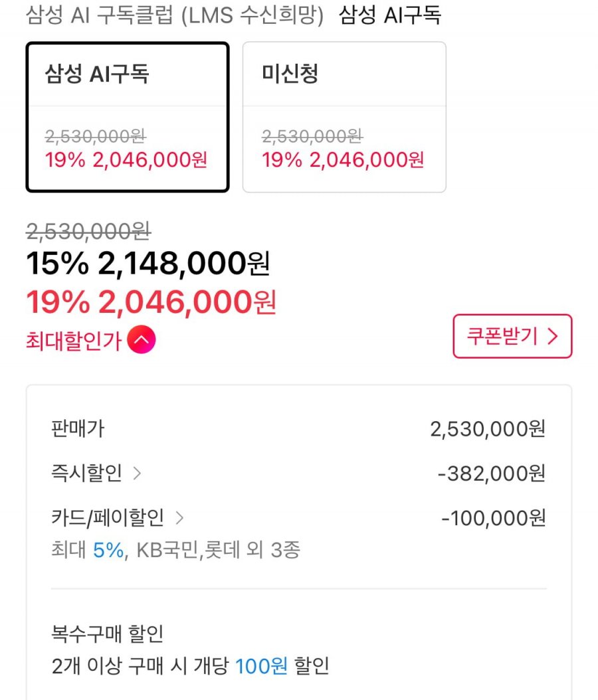Image resolution: width=598 pixels, height=700 pixels.
Task: Expand 카드/페이할인 details chevron
Action: pos(179,518)
